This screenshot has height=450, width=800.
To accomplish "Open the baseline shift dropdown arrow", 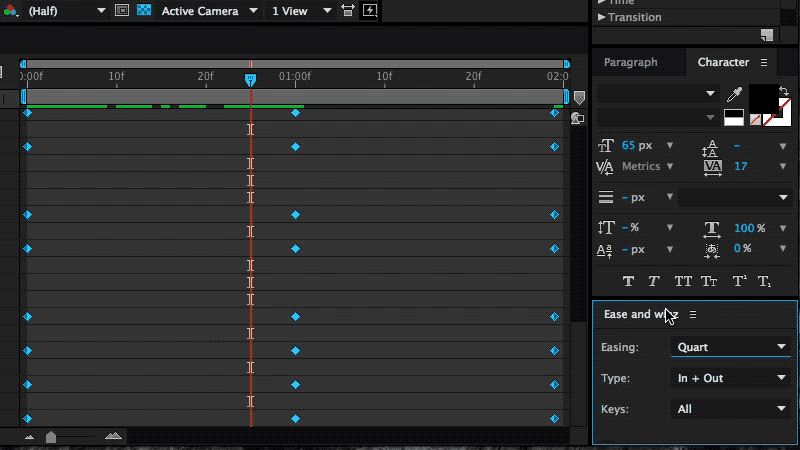I will (670, 249).
